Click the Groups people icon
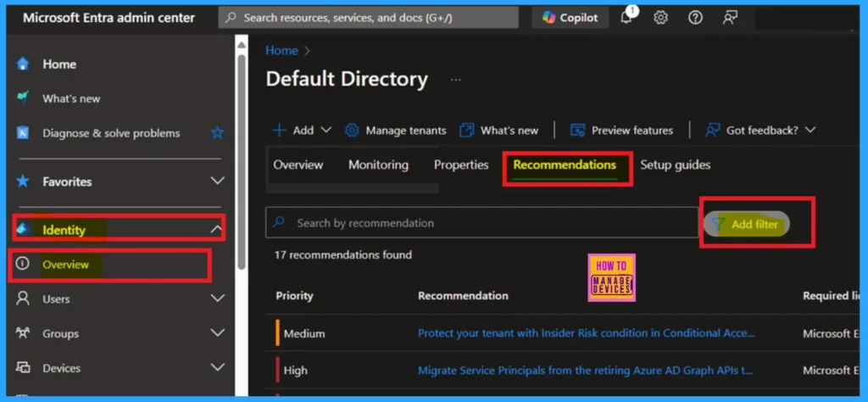 coord(23,332)
